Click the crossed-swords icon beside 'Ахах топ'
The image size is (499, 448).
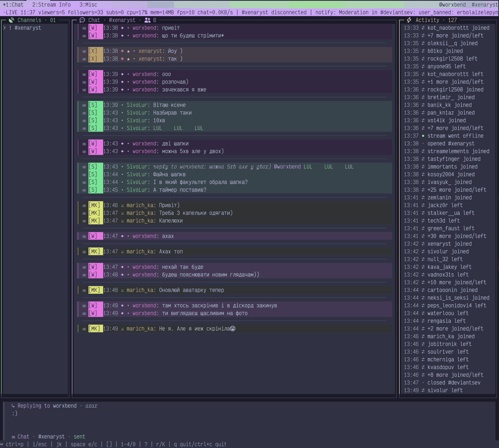pos(122,252)
